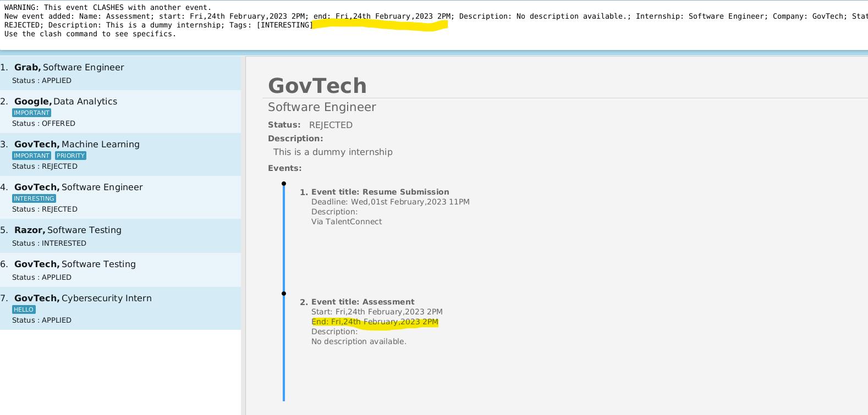Click 'No description available.' in events
Viewport: 868px width, 415px height.
pyautogui.click(x=359, y=341)
